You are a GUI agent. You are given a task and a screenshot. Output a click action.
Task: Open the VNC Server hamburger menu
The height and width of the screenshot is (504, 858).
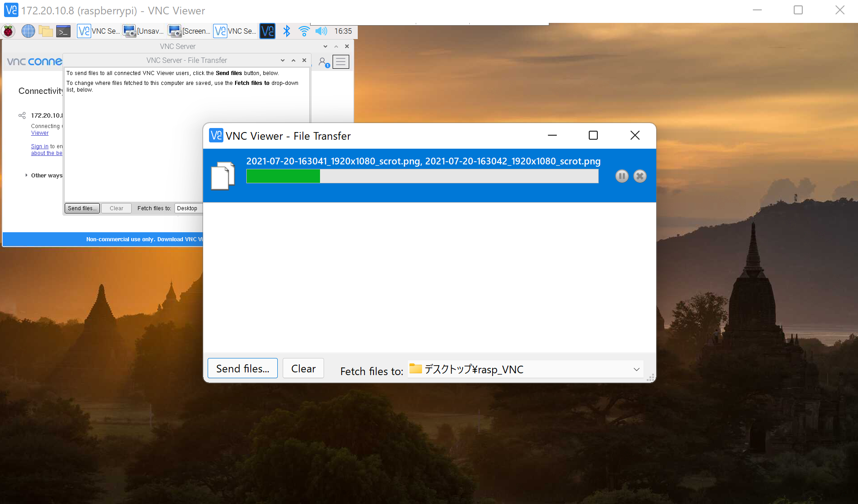coord(341,62)
